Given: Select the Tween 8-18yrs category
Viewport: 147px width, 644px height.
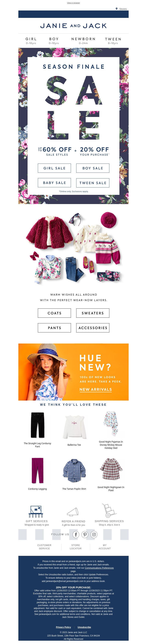Looking at the screenshot, I should click(113, 41).
